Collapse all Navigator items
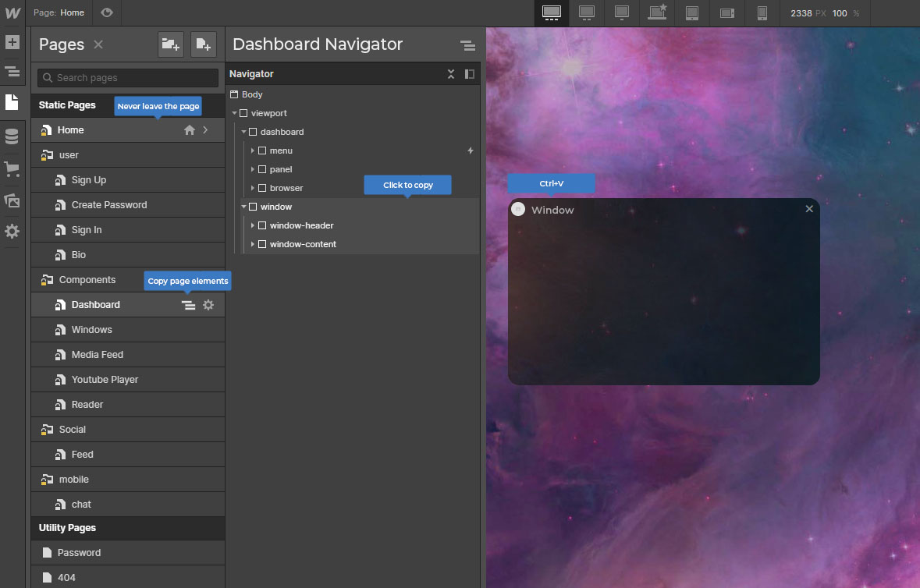The width and height of the screenshot is (920, 588). click(x=451, y=74)
